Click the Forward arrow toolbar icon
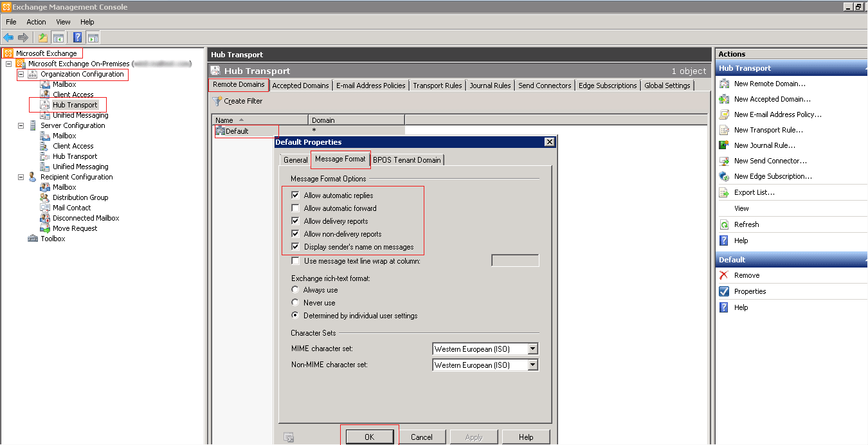The image size is (868, 445). tap(23, 37)
